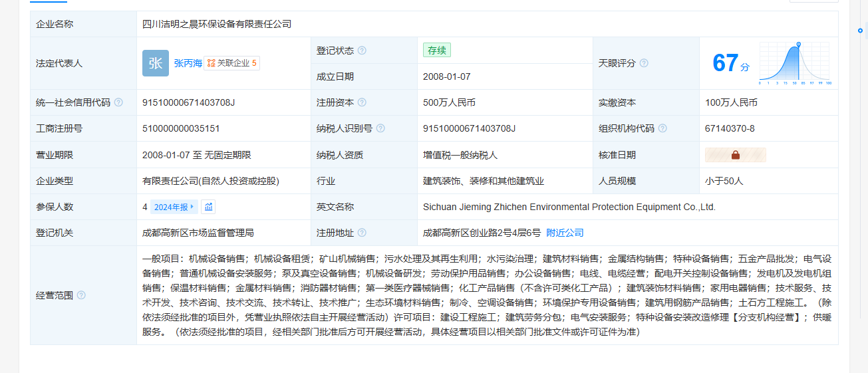Click the blue dot marker on right edge
Image resolution: width=868 pixels, height=373 pixels.
coord(860,31)
